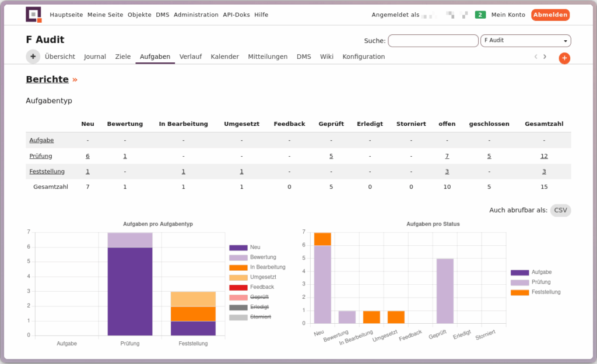The width and height of the screenshot is (597, 364).
Task: Click the orange plus button at right
Action: tap(564, 58)
